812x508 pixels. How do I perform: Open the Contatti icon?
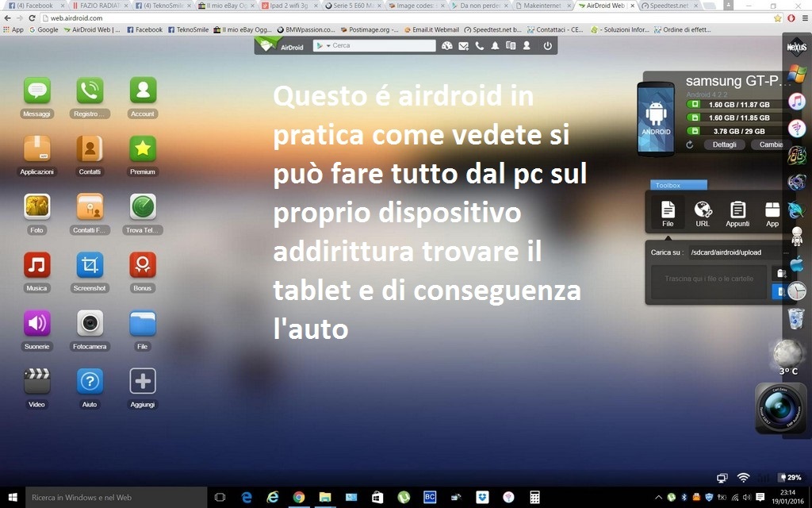pyautogui.click(x=90, y=148)
